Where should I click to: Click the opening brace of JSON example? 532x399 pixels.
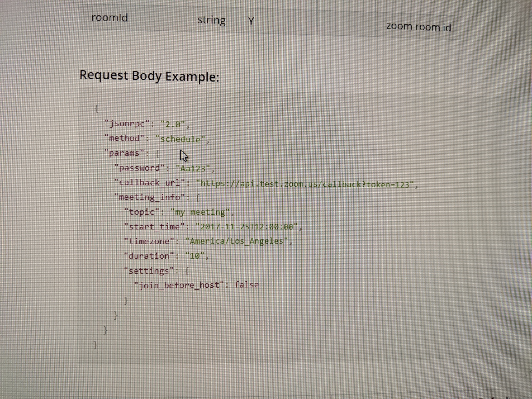(97, 108)
